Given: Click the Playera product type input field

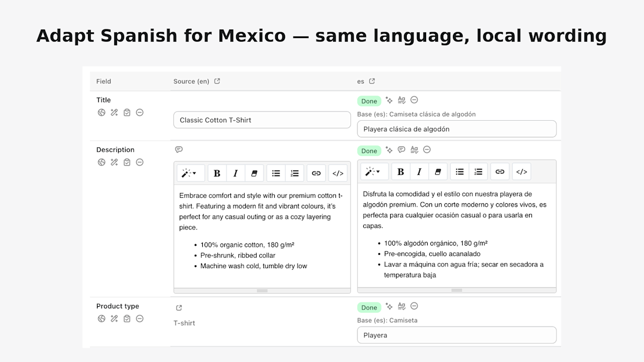Looking at the screenshot, I should pyautogui.click(x=457, y=335).
